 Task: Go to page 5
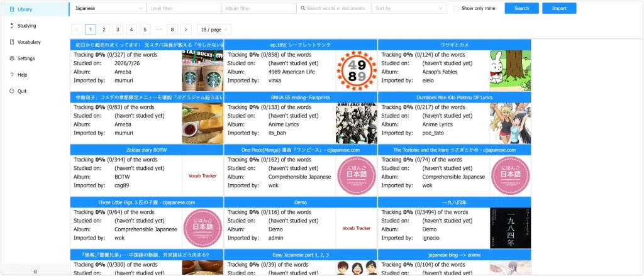145,30
